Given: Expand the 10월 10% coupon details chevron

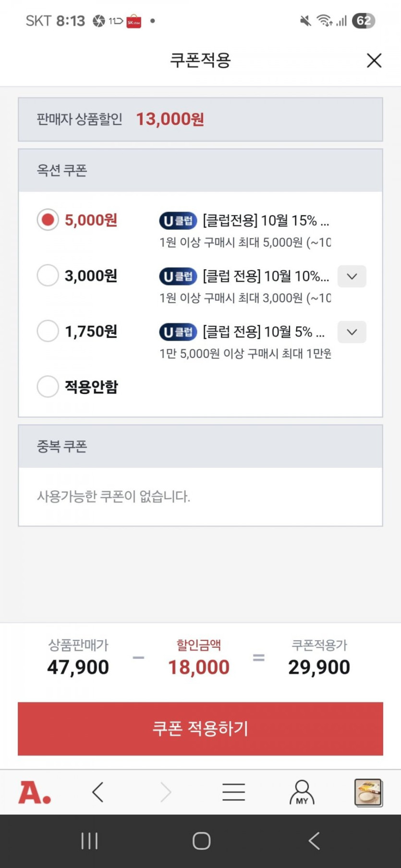Looking at the screenshot, I should 352,276.
